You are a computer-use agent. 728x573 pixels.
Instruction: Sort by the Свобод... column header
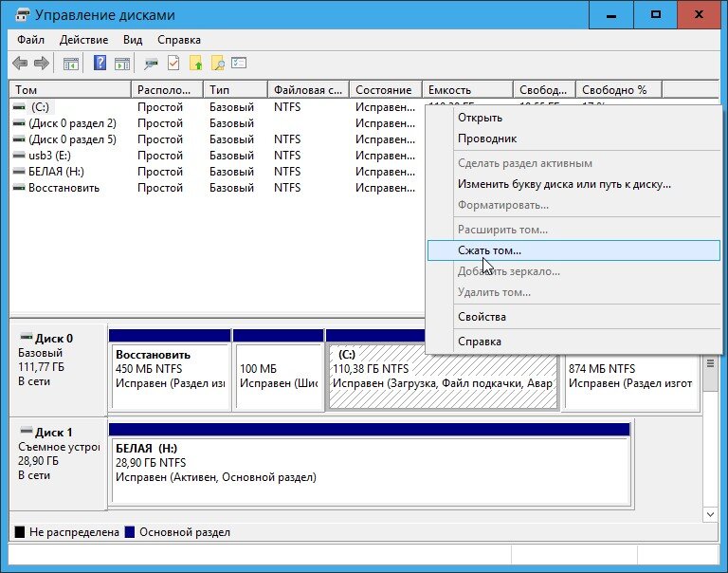[x=545, y=90]
